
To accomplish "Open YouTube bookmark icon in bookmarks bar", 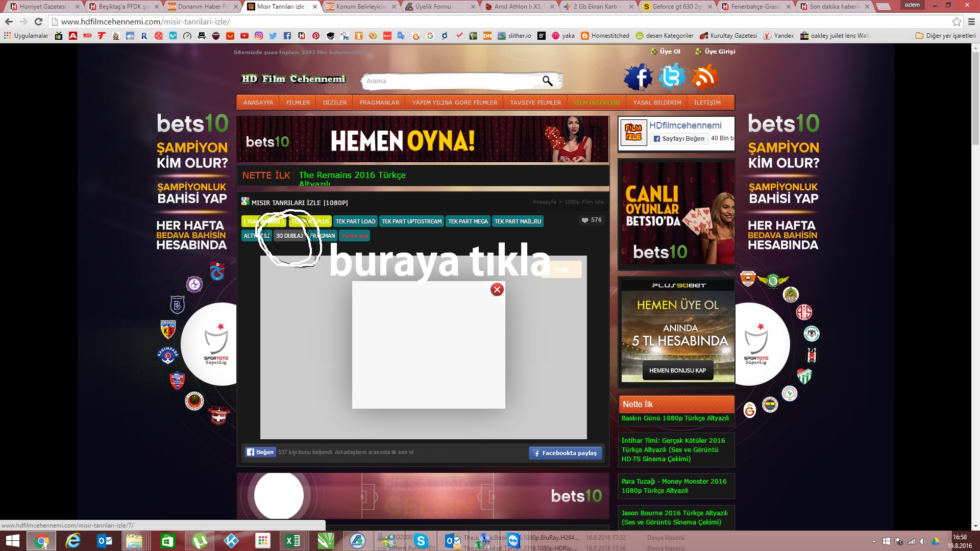I will [244, 36].
